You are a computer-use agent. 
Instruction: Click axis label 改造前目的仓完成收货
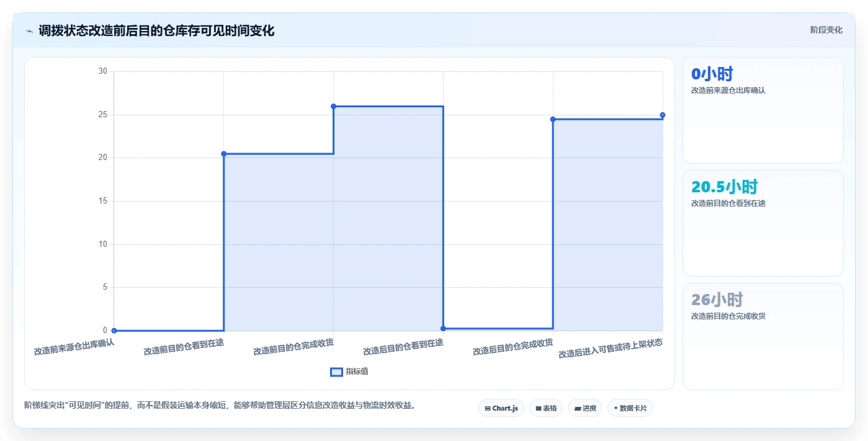293,346
